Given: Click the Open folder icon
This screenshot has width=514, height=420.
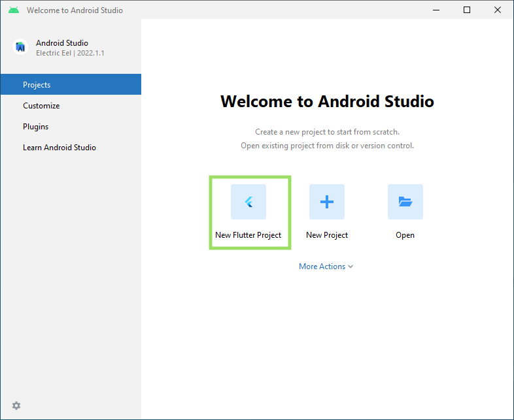Looking at the screenshot, I should (x=405, y=202).
